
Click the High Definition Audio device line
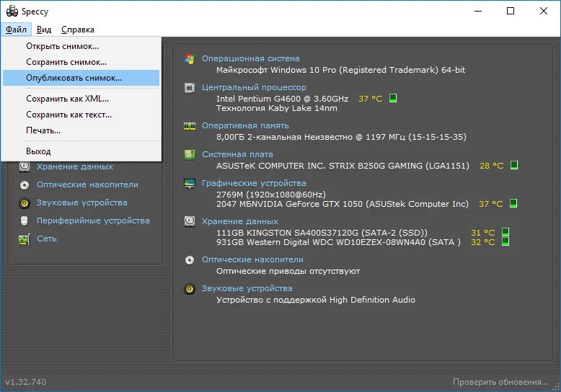(316, 300)
